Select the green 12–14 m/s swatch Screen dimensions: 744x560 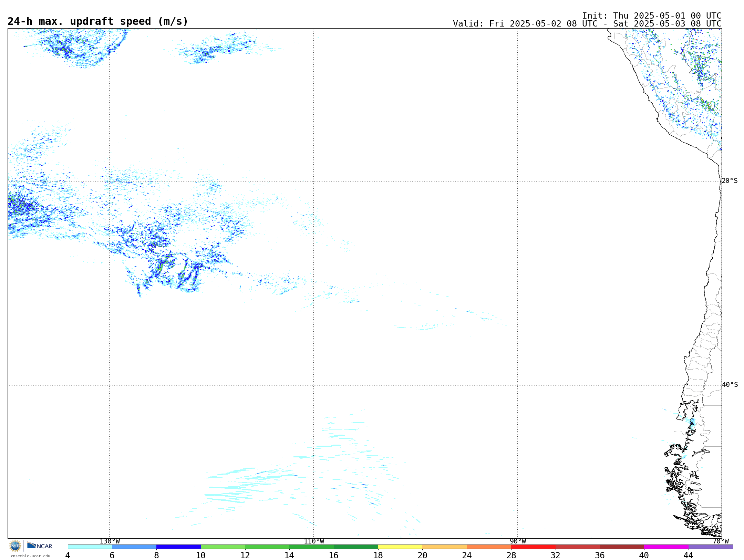pyautogui.click(x=267, y=547)
